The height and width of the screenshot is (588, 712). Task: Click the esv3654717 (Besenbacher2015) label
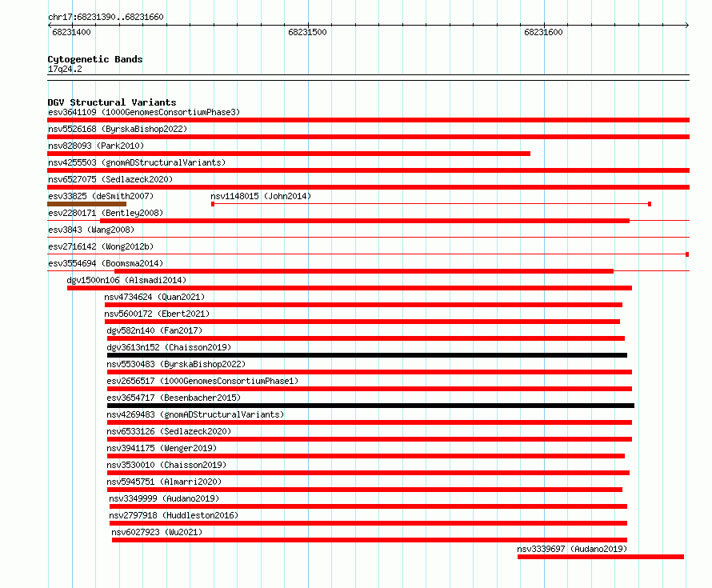[x=174, y=398]
